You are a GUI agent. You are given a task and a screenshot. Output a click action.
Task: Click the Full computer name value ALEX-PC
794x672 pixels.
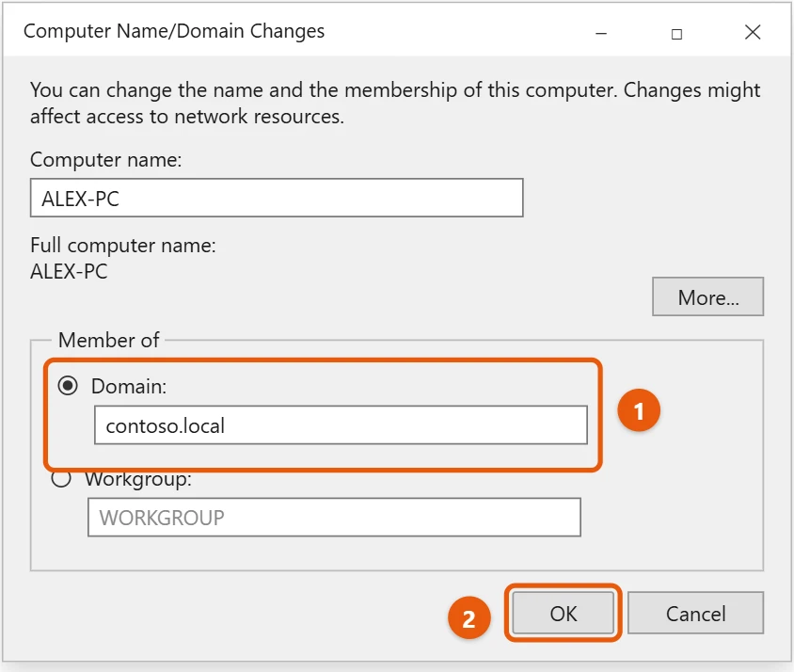tap(69, 271)
